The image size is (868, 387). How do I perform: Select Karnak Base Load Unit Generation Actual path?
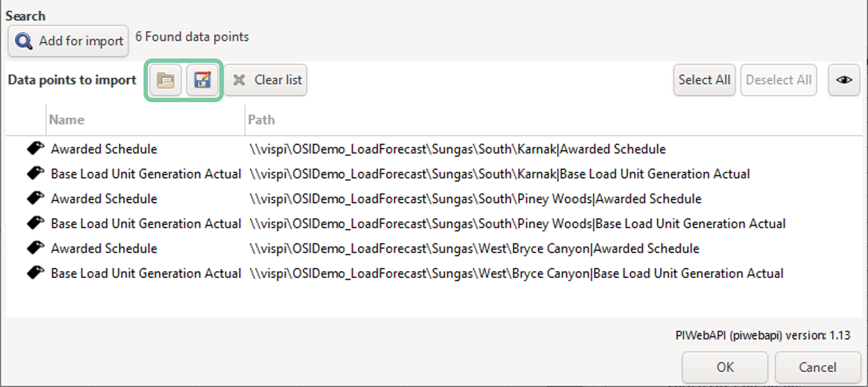coord(499,174)
